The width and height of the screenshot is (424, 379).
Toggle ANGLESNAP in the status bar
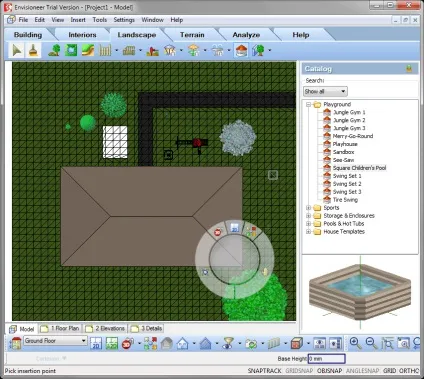tap(363, 371)
